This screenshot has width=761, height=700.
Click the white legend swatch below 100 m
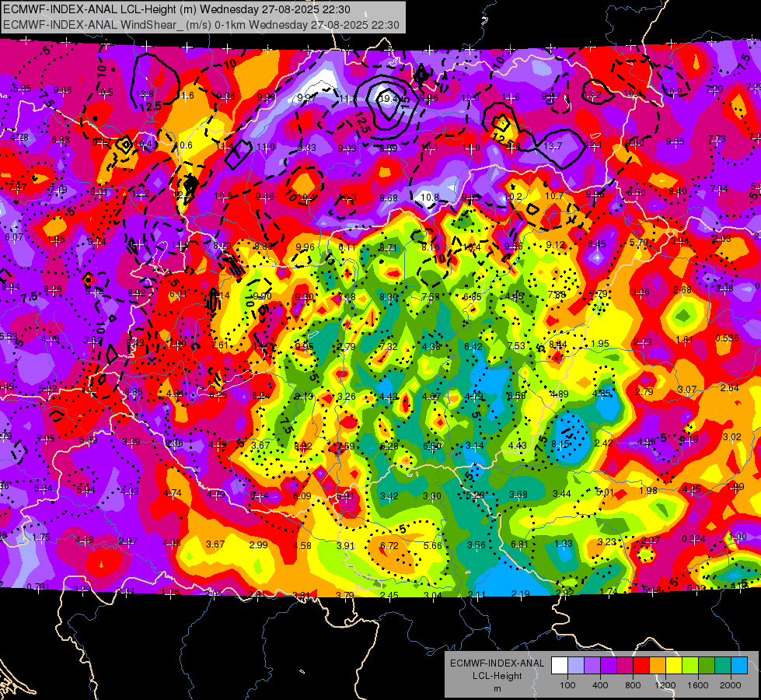pyautogui.click(x=559, y=666)
